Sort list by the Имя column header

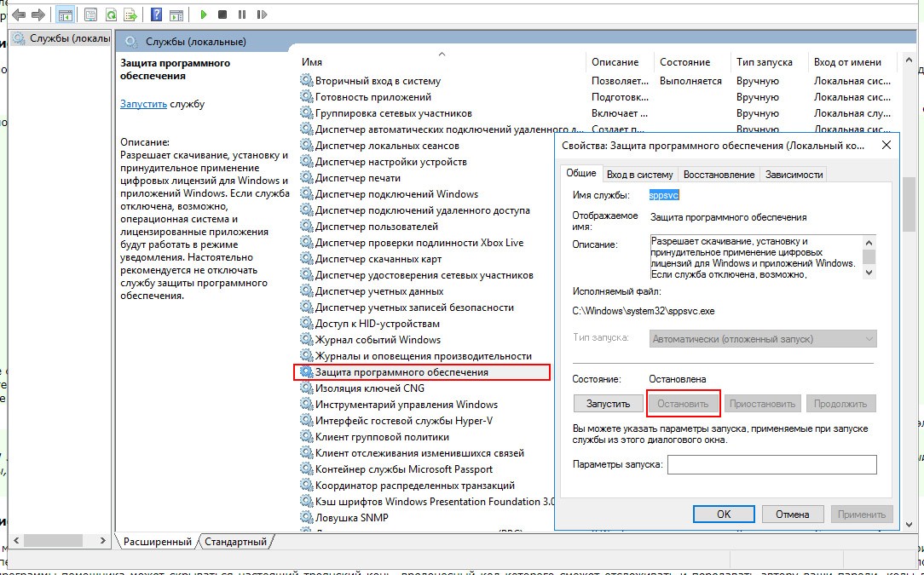[439, 62]
